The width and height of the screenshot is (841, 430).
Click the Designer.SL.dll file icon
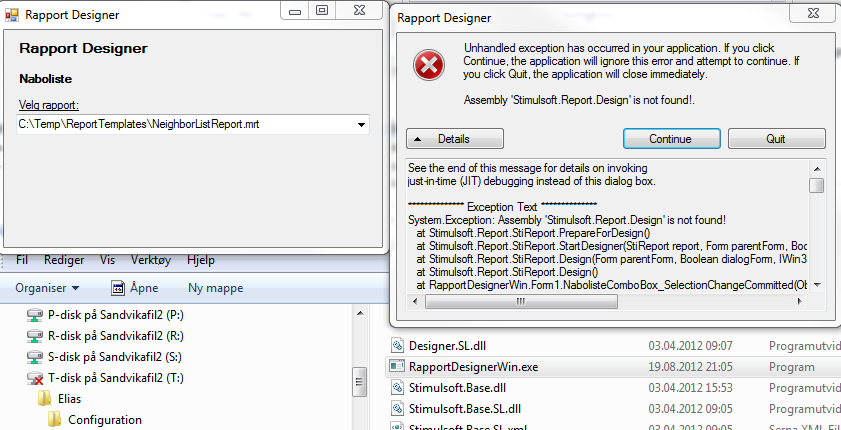click(x=397, y=346)
